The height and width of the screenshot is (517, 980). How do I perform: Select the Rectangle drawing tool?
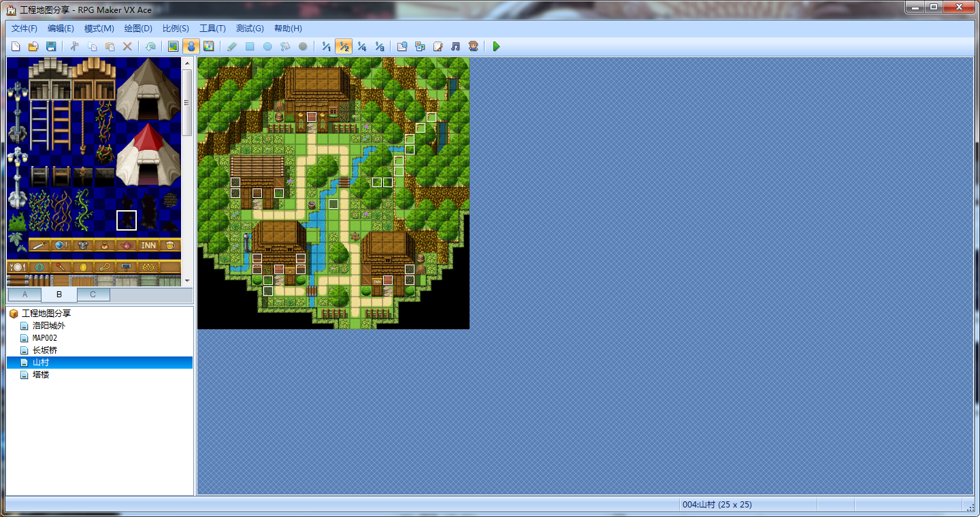coord(250,46)
